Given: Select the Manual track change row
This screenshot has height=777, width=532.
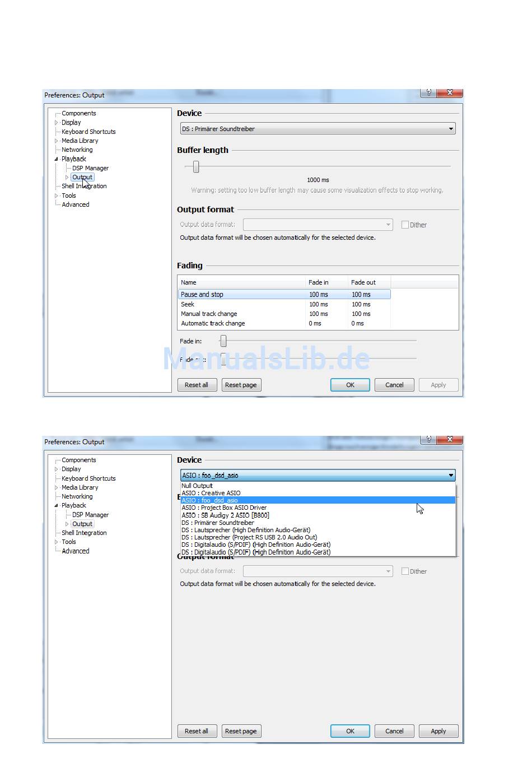Looking at the screenshot, I should tap(284, 314).
